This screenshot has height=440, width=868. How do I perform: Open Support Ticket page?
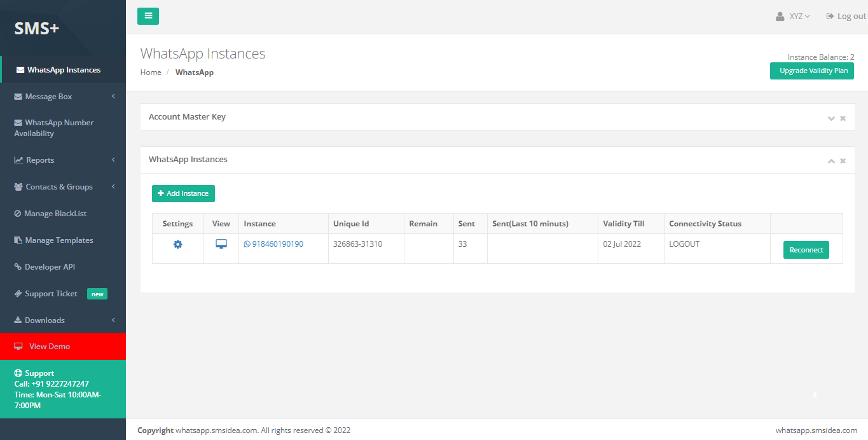[x=63, y=294]
